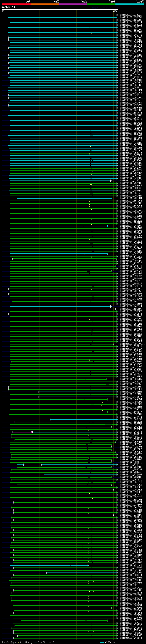Select hit UniRef100_B9S198
Image resolution: width=146 pixels, height=644 pixels.
pyautogui.click(x=131, y=439)
